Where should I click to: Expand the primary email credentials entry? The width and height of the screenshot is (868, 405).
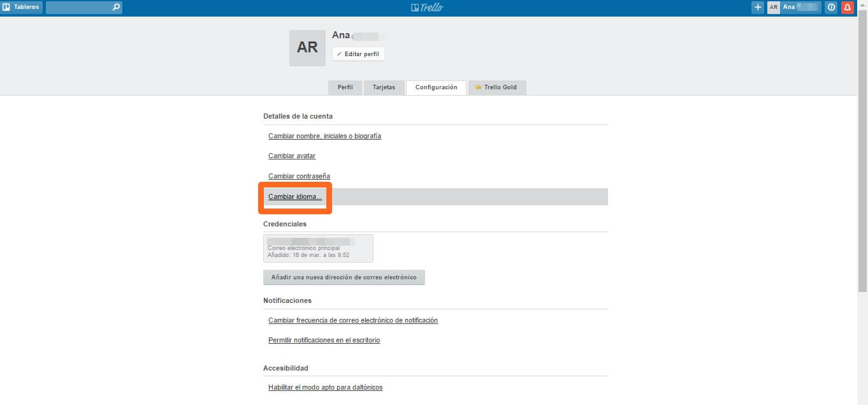(x=318, y=248)
